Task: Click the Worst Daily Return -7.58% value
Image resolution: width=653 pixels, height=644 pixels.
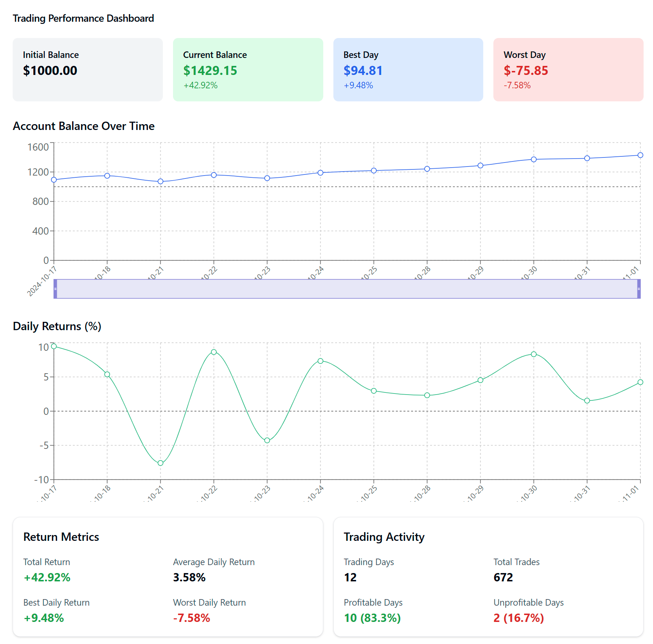Action: click(191, 618)
